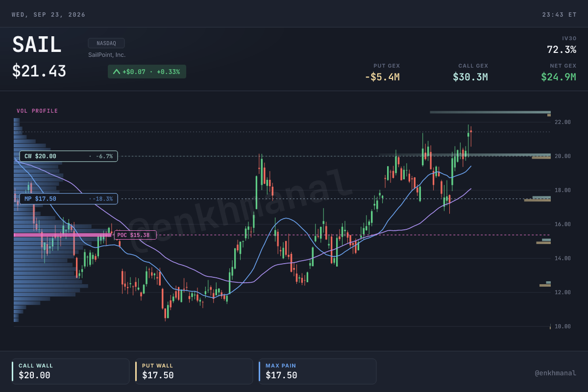
Task: Click the CALL GEX label
Action: [473, 66]
